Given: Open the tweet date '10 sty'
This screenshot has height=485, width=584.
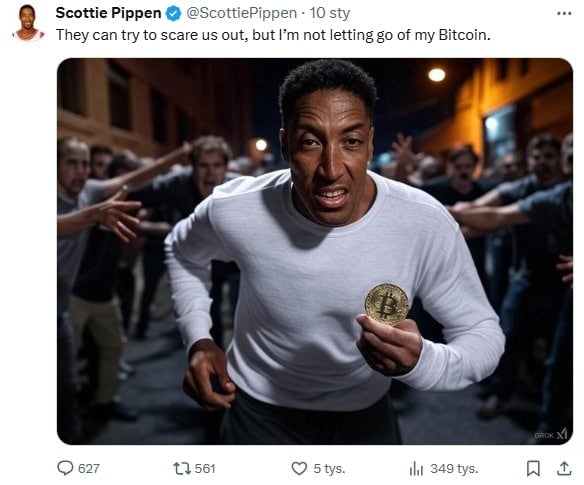Looking at the screenshot, I should [330, 13].
